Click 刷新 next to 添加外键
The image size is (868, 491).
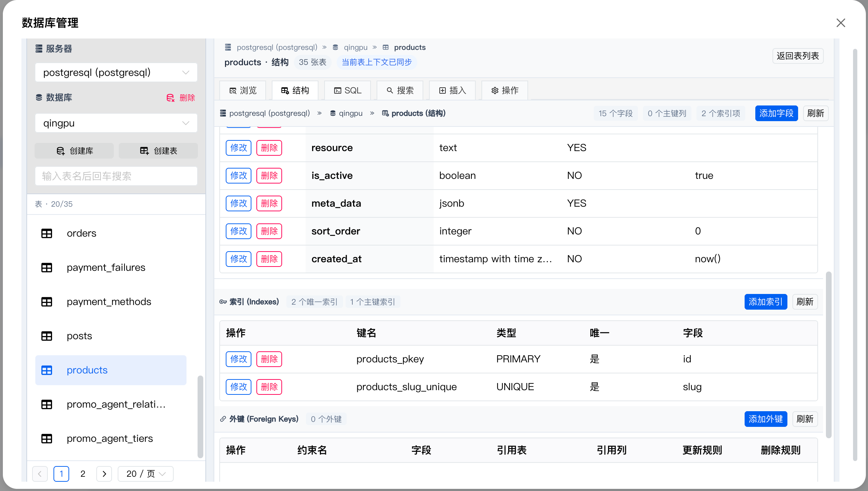click(805, 419)
